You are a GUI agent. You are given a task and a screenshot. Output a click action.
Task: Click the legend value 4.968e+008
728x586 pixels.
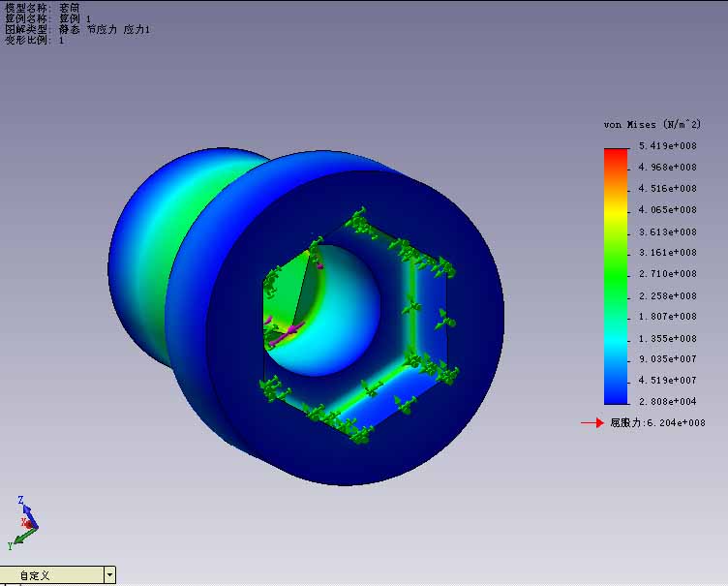pos(668,167)
